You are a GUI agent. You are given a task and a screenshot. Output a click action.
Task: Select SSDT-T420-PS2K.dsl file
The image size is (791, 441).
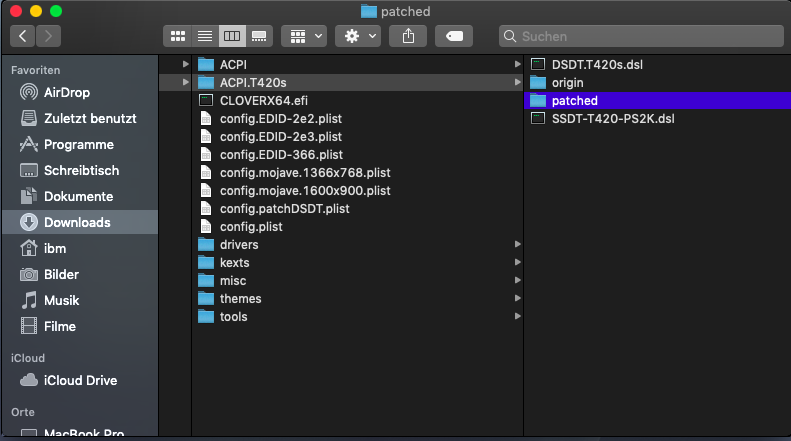(658, 119)
